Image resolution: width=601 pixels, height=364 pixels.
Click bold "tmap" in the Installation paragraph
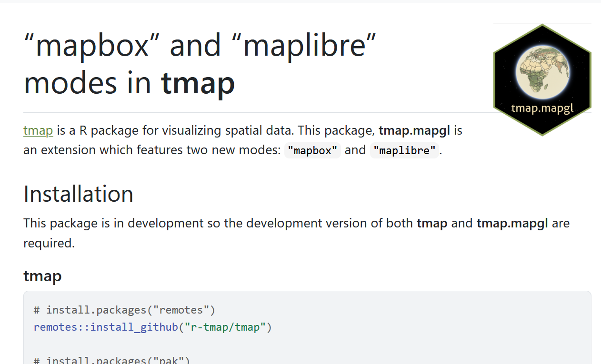click(432, 223)
